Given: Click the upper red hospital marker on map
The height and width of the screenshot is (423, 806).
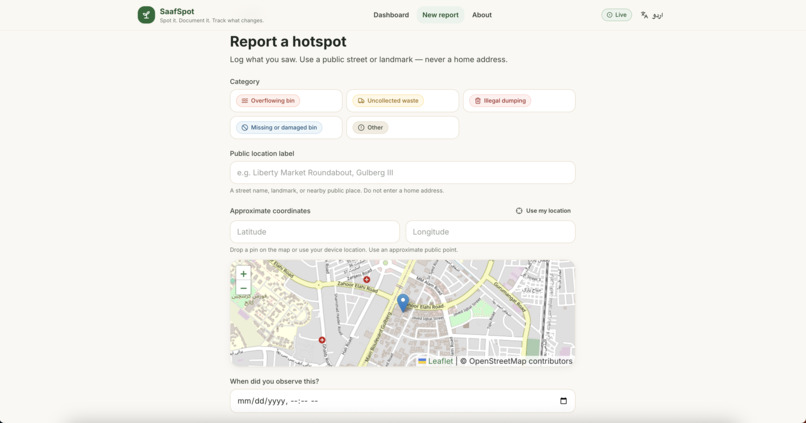Looking at the screenshot, I should [367, 280].
